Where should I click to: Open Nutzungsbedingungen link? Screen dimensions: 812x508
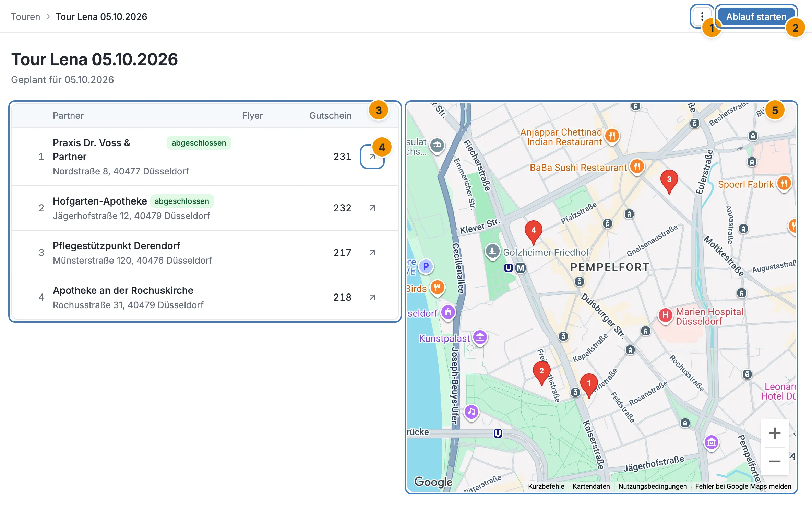pos(653,486)
